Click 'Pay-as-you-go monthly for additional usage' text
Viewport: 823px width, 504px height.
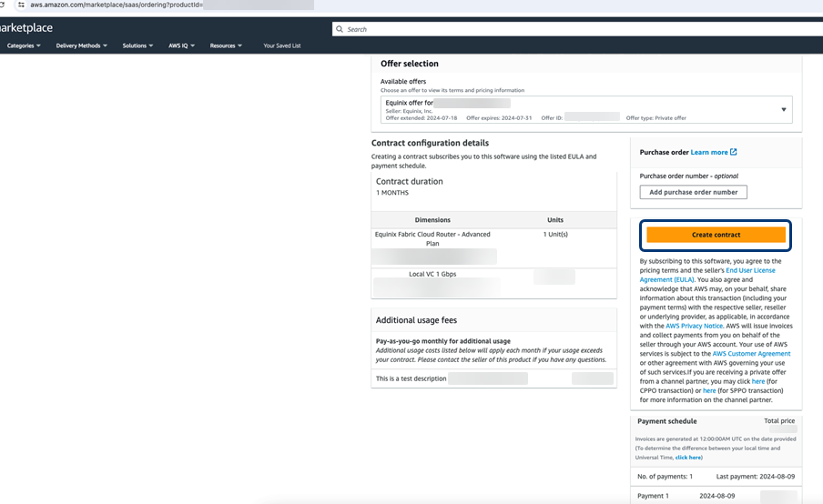pos(443,341)
